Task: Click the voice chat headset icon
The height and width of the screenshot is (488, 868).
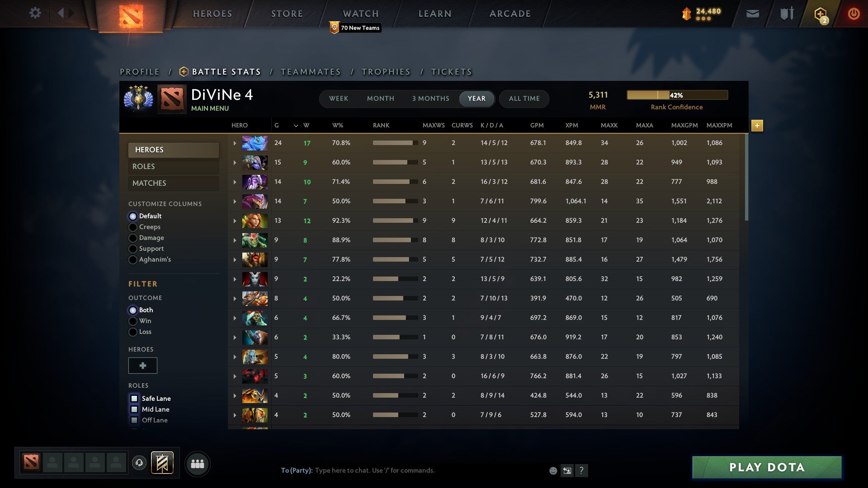Action: 139,463
